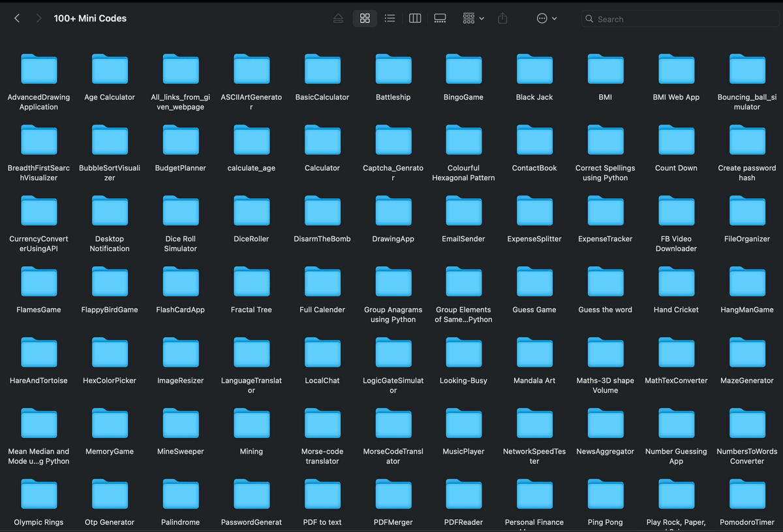Viewport: 783px width, 532px height.
Task: Click the eject icon in toolbar
Action: point(338,18)
